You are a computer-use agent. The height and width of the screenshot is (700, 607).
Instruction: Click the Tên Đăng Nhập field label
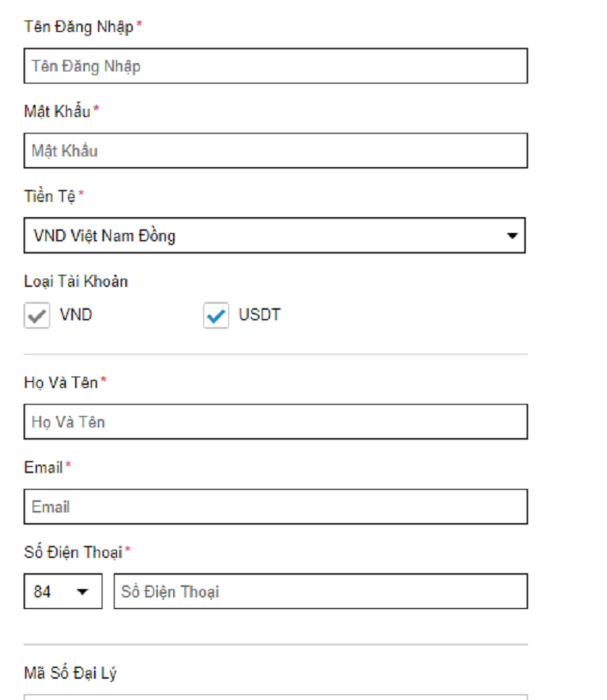coord(79,27)
